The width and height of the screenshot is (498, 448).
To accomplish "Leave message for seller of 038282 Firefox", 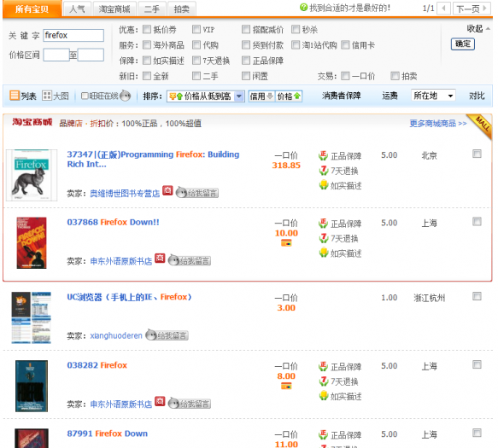I will (190, 404).
